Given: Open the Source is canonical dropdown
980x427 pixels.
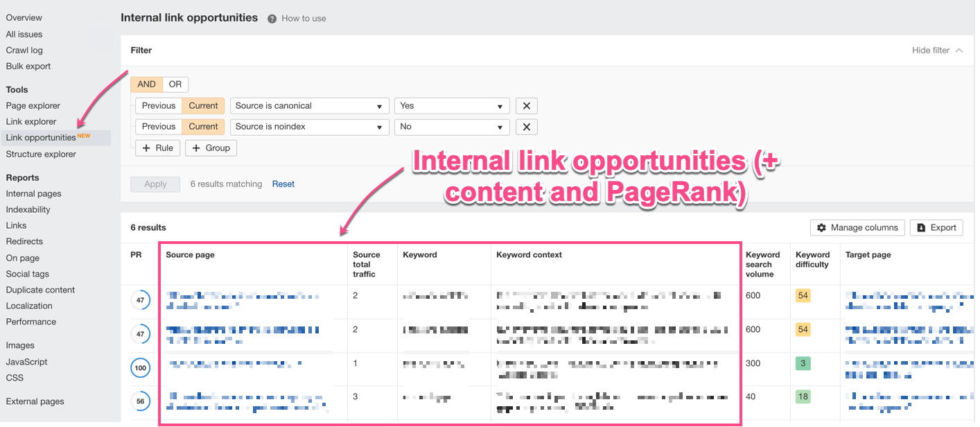Looking at the screenshot, I should click(x=309, y=106).
